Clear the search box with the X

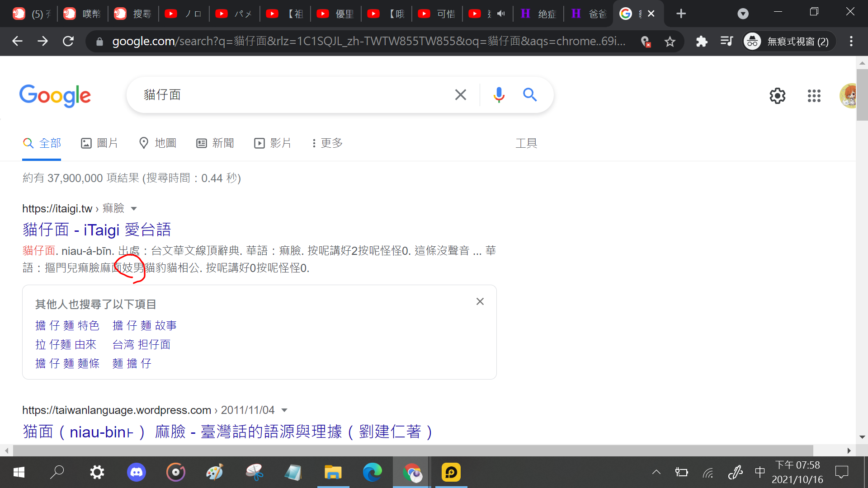click(x=461, y=95)
